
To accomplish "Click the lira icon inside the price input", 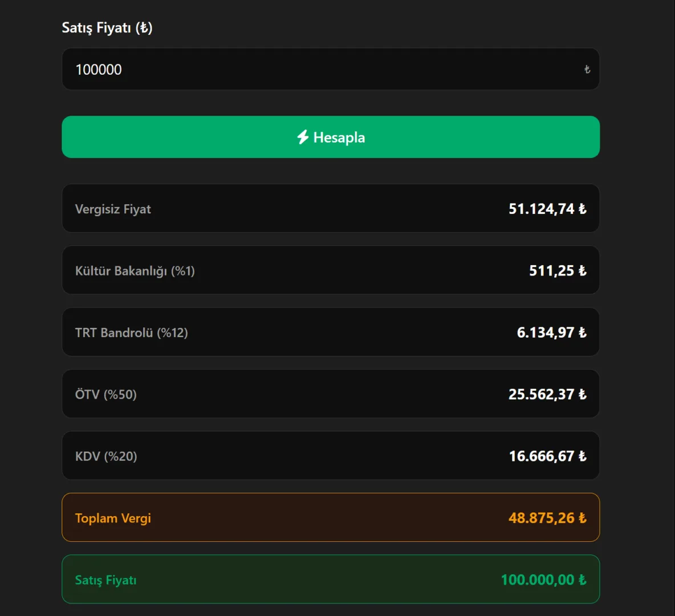I will coord(587,70).
